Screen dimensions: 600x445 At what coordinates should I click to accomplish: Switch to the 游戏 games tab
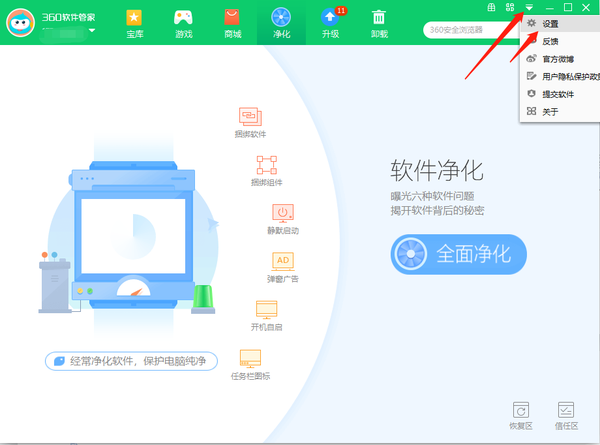[183, 24]
